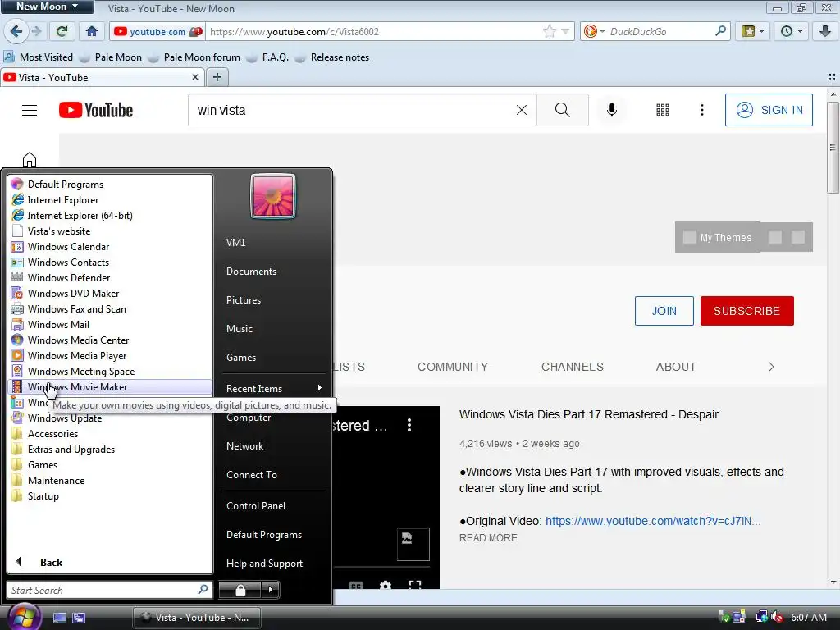840x630 pixels.
Task: Start voice search with microphone icon
Action: (611, 111)
